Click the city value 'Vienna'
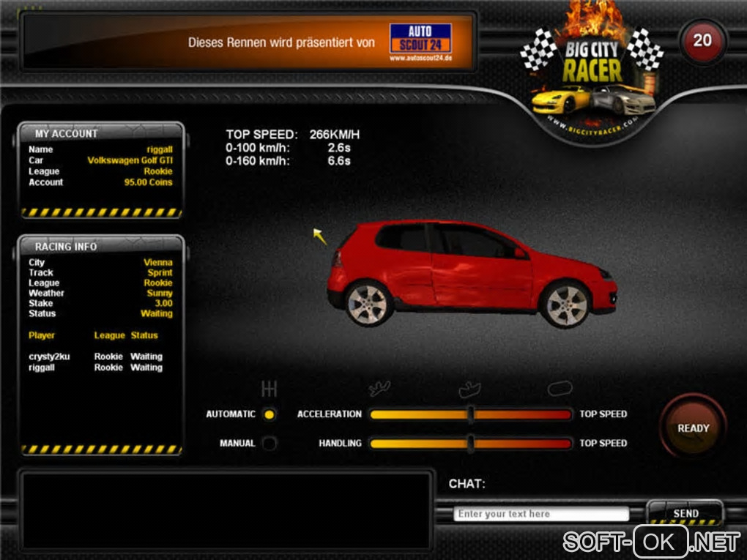 [x=157, y=262]
